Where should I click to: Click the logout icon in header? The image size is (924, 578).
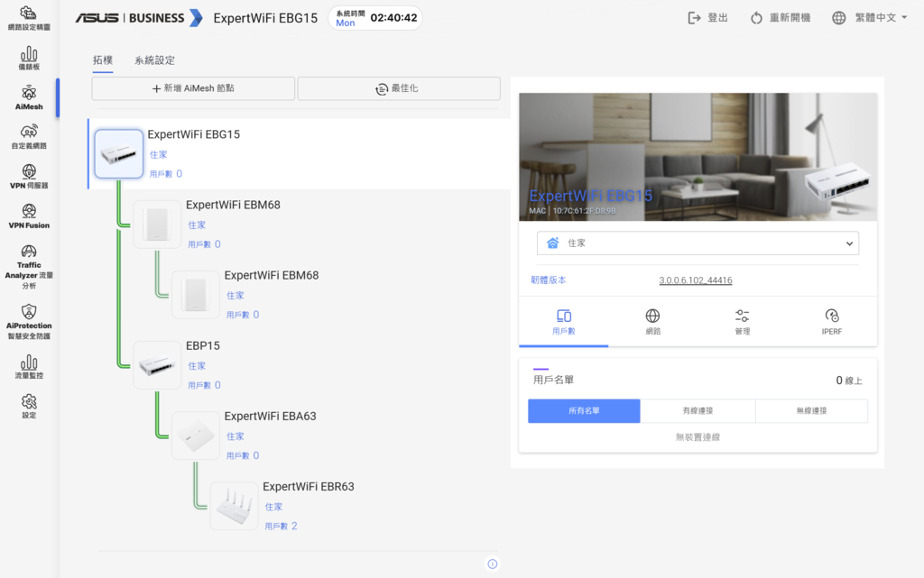(x=694, y=18)
